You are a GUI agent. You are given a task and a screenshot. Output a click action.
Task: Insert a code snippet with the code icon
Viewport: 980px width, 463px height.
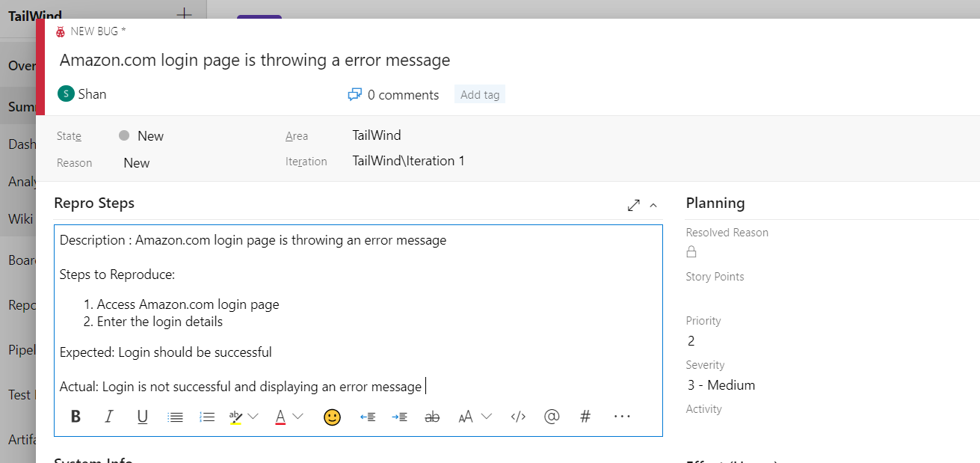[518, 417]
